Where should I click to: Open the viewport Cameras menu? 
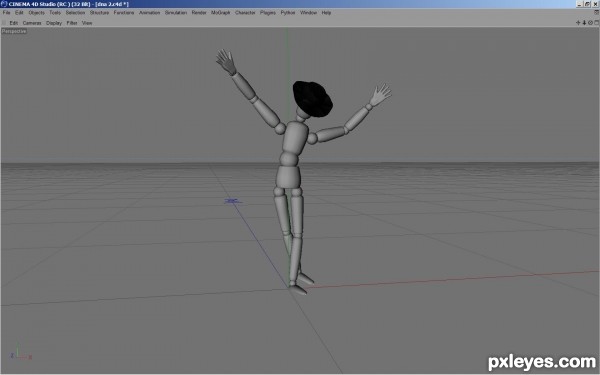(x=32, y=23)
